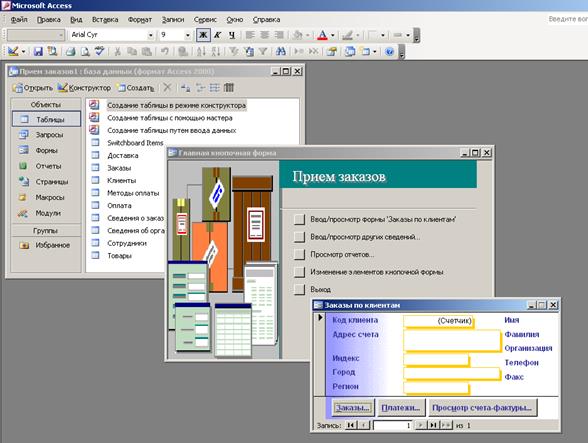Click the Database Window icon in toolbar

coord(350,51)
